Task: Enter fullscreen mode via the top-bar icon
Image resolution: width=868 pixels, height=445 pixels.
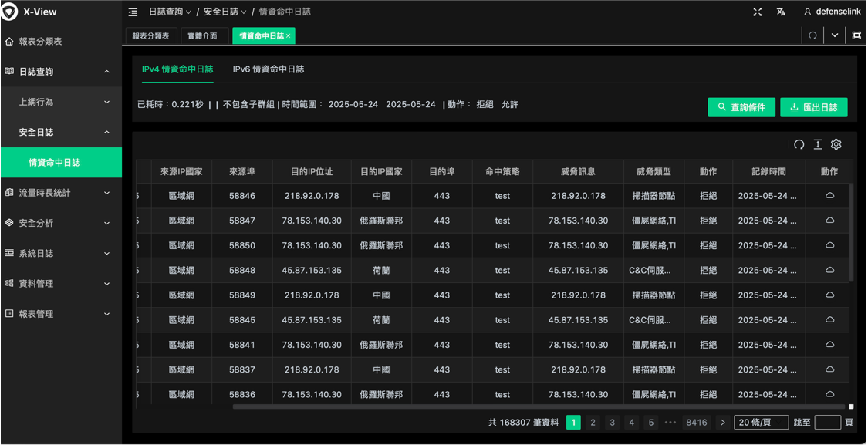Action: click(x=758, y=12)
